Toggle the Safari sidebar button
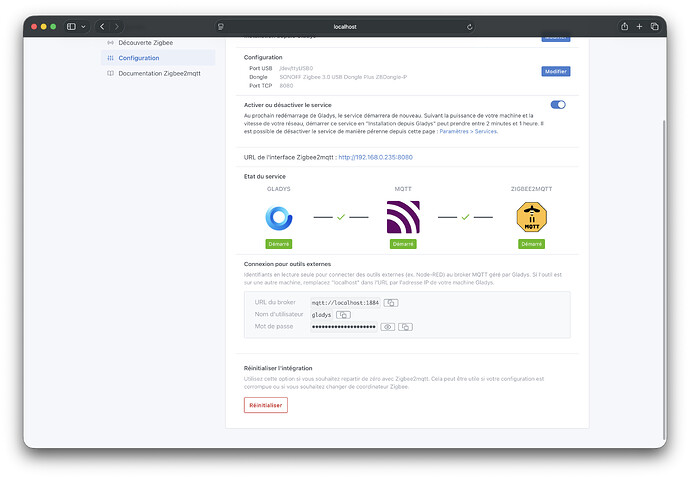Screen dimensions: 690x479 (x=71, y=26)
